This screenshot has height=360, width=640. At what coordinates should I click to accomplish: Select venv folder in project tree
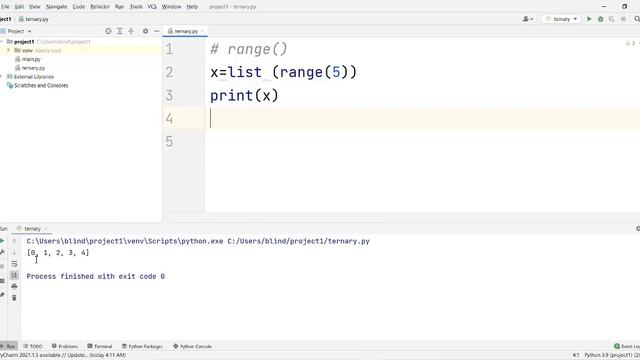click(27, 50)
